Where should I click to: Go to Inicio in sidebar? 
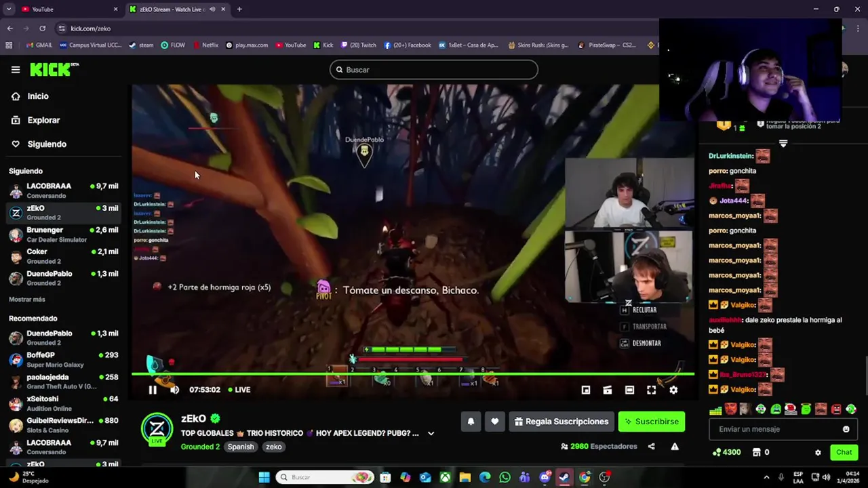coord(38,96)
